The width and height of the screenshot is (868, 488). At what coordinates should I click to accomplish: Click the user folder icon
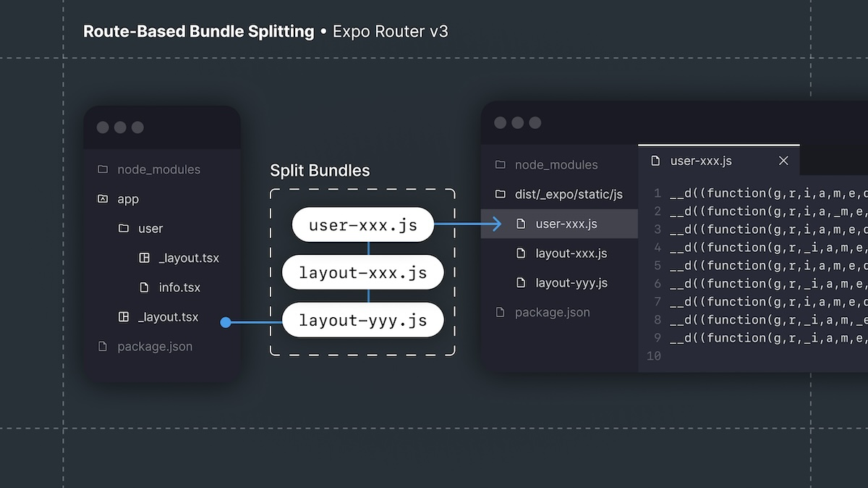[x=123, y=228]
